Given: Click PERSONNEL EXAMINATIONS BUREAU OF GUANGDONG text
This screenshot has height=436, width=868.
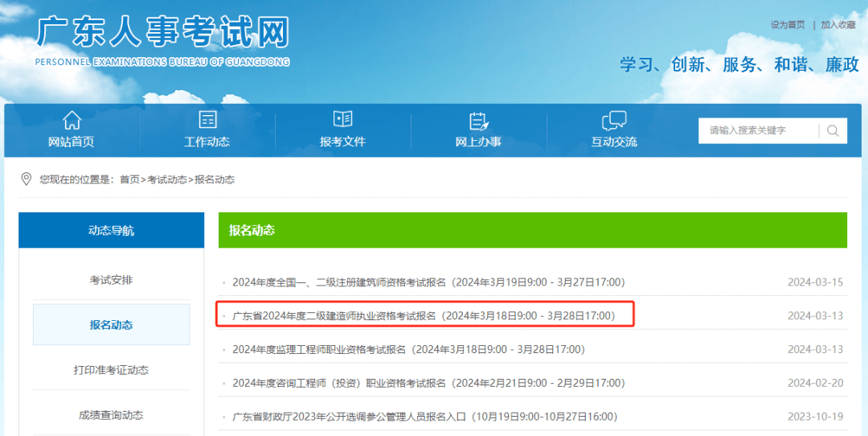Looking at the screenshot, I should click(x=162, y=62).
